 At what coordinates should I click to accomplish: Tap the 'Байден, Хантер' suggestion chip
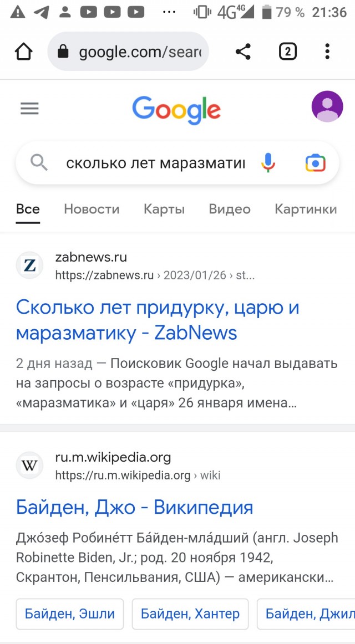tap(190, 614)
